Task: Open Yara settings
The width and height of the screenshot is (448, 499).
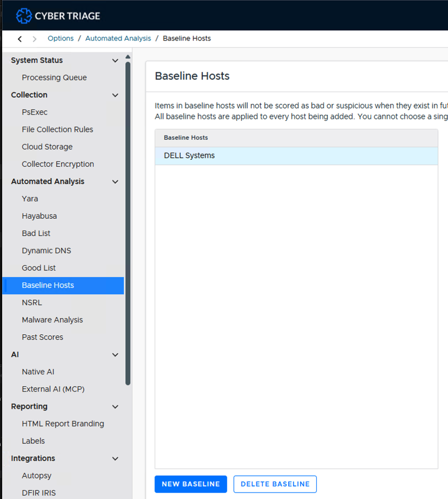Action: coord(30,199)
